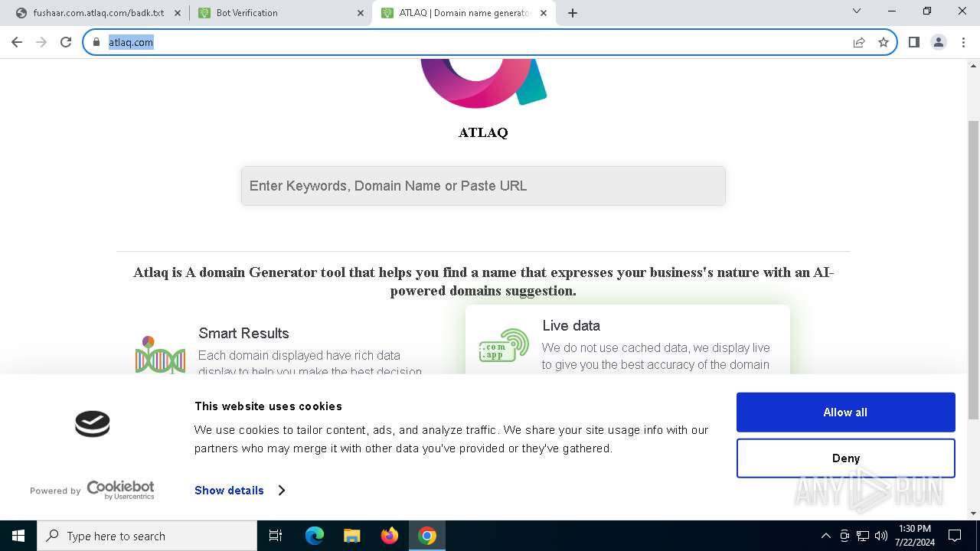Open File Explorer from the taskbar
The image size is (980, 551).
pyautogui.click(x=351, y=536)
